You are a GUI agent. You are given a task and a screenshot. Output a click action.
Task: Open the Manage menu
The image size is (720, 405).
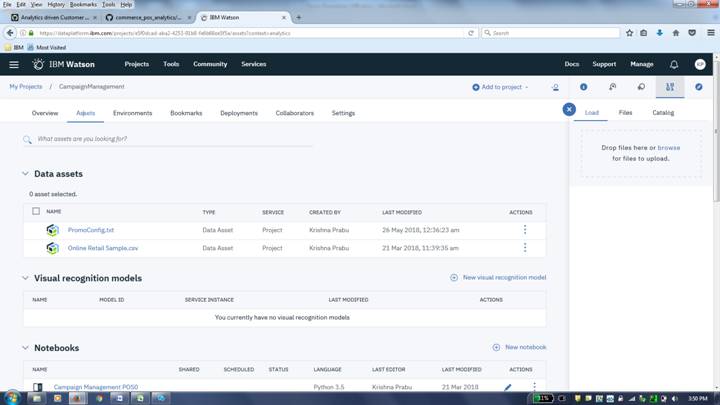641,64
